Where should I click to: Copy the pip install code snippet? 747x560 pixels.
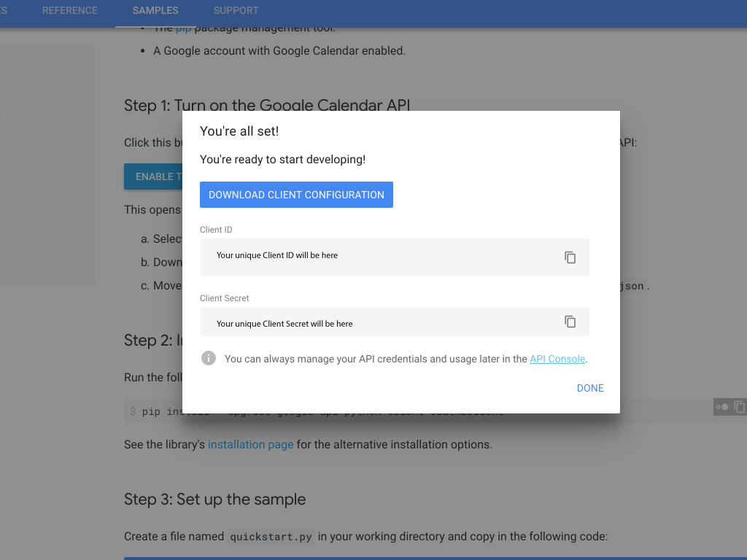tap(740, 407)
